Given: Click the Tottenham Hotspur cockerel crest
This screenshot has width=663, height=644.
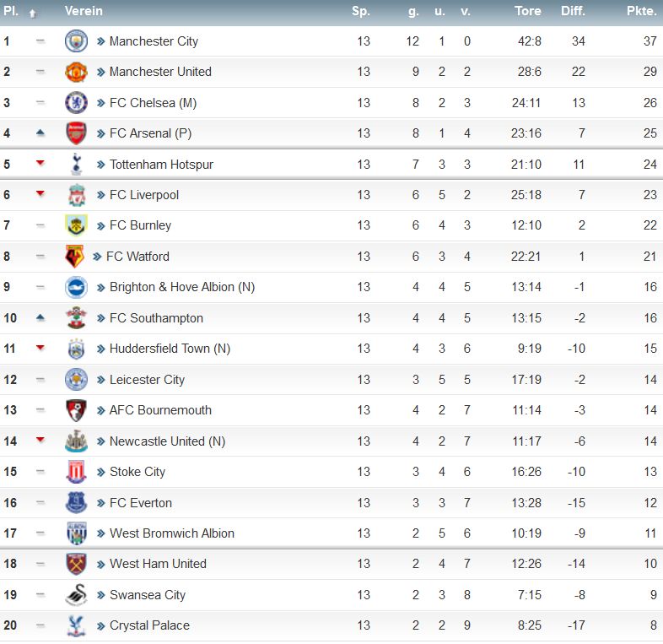Looking at the screenshot, I should tap(76, 165).
